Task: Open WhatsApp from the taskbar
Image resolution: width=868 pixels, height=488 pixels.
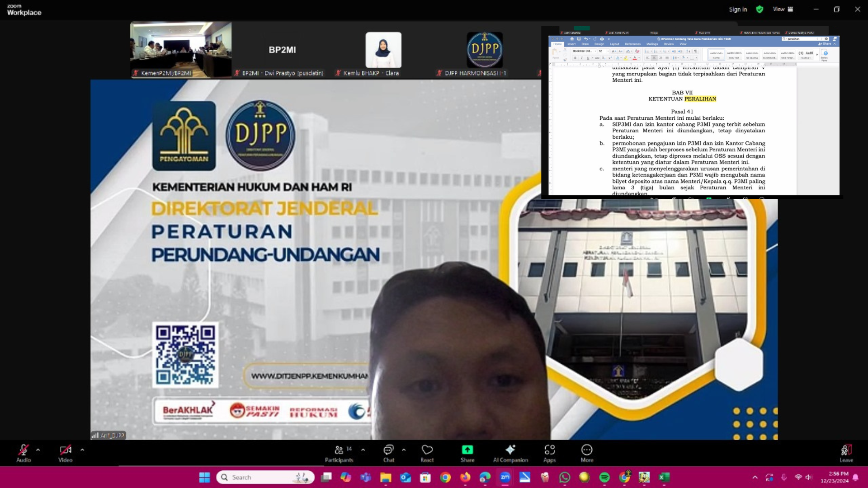Action: pyautogui.click(x=565, y=477)
